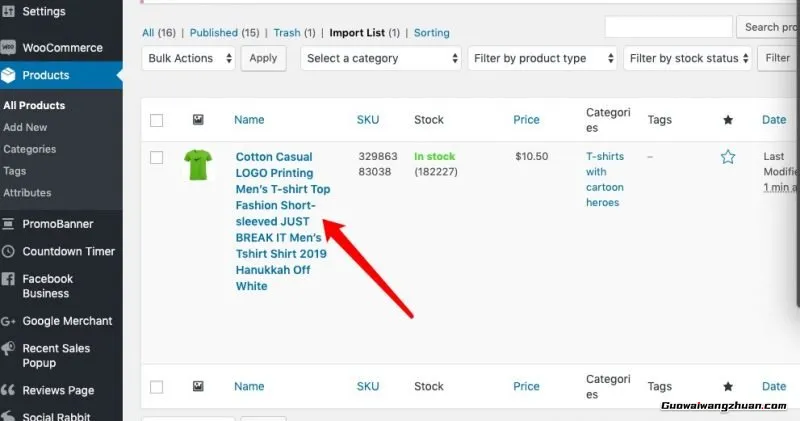Expand the Select a category dropdown
800x421 pixels.
380,59
